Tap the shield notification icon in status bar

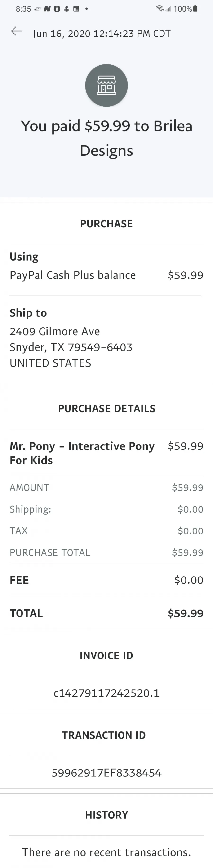[x=57, y=9]
